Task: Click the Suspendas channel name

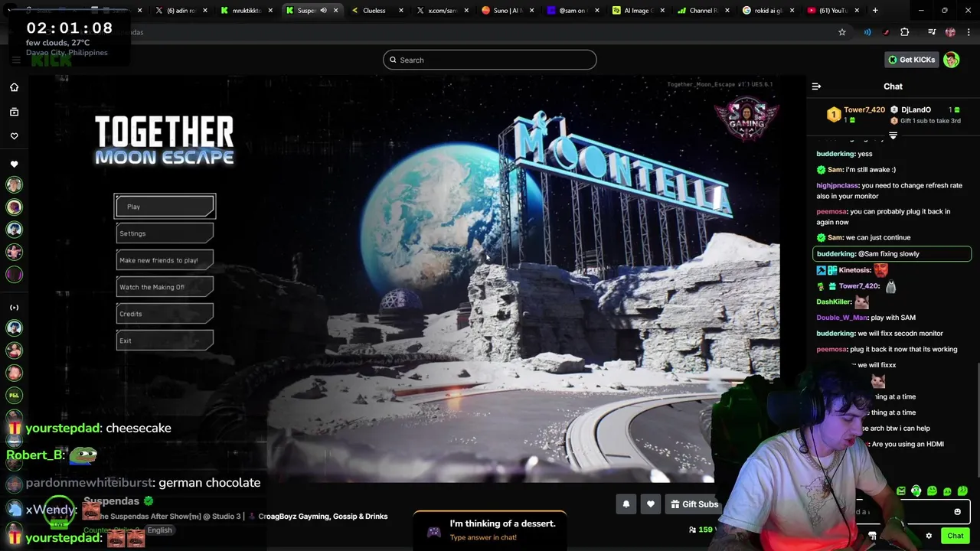Action: (x=112, y=501)
